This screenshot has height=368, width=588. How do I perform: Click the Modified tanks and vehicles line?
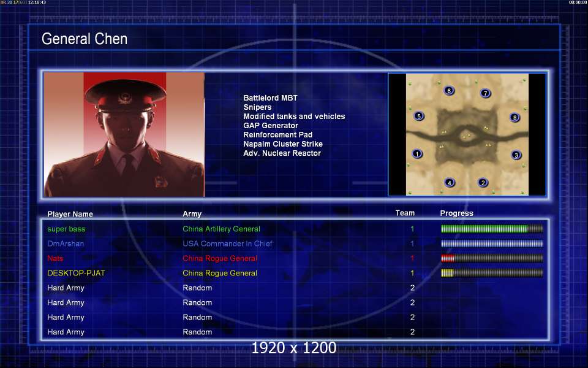pyautogui.click(x=294, y=116)
